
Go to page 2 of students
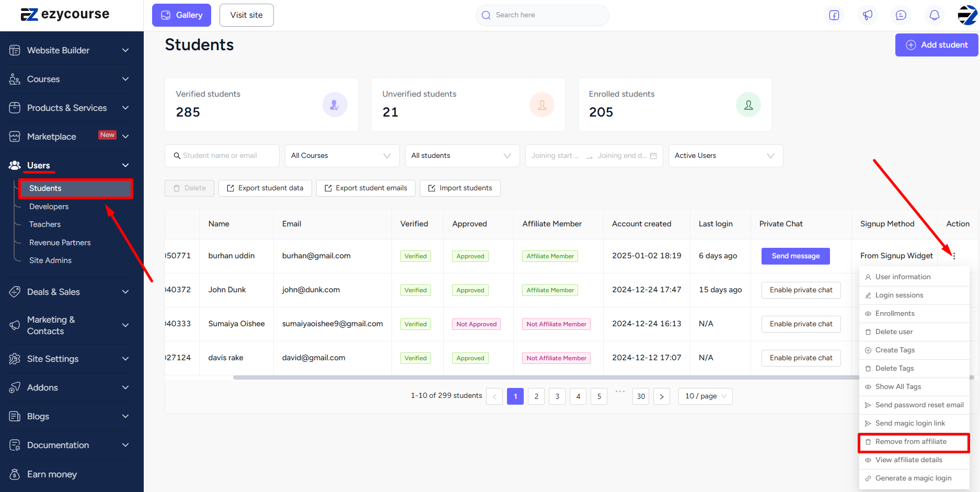click(x=536, y=396)
